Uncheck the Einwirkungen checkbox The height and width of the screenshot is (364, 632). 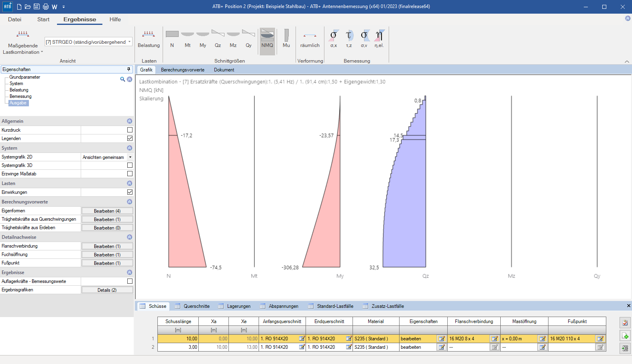pos(130,192)
